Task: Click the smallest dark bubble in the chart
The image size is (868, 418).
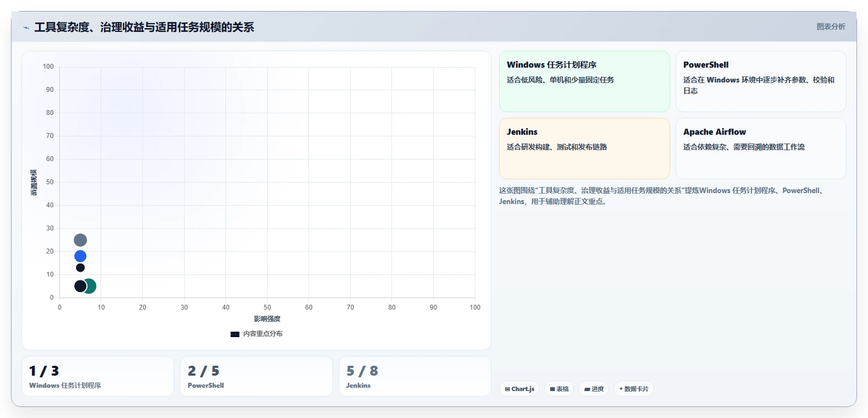Action: click(x=80, y=268)
